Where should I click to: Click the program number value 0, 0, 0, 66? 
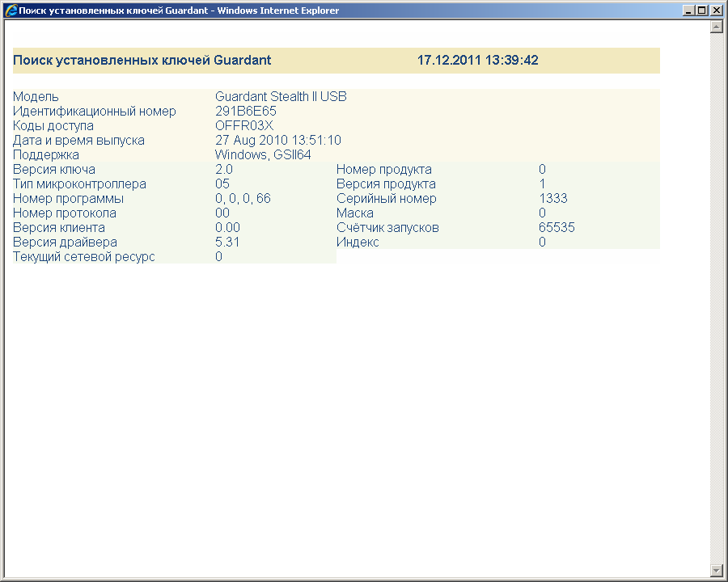(x=243, y=199)
